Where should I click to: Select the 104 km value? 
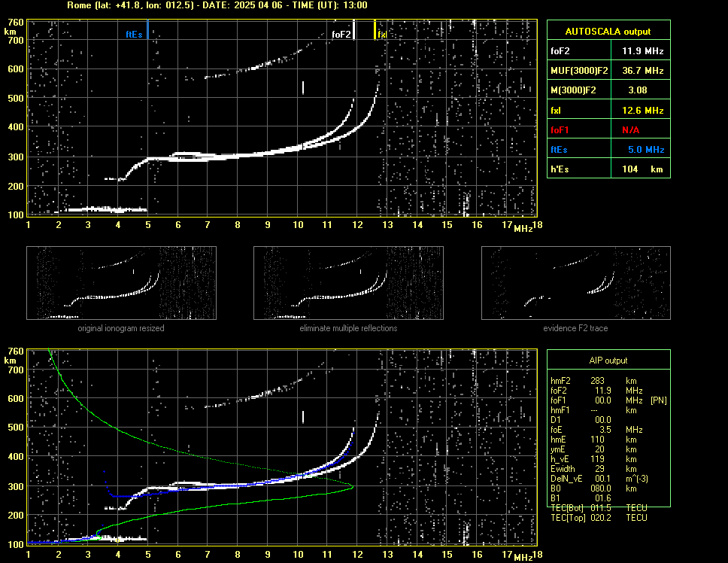(x=642, y=169)
